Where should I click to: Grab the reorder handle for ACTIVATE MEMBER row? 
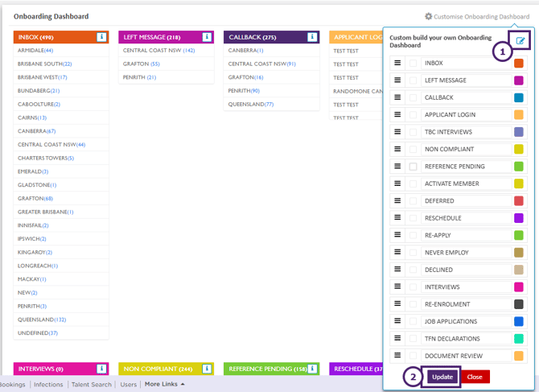coord(397,184)
